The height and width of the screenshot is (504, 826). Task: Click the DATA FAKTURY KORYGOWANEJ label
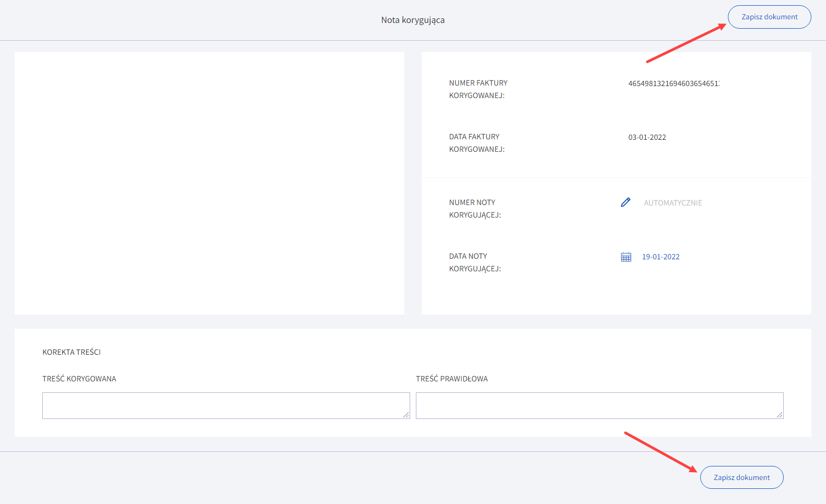[477, 143]
